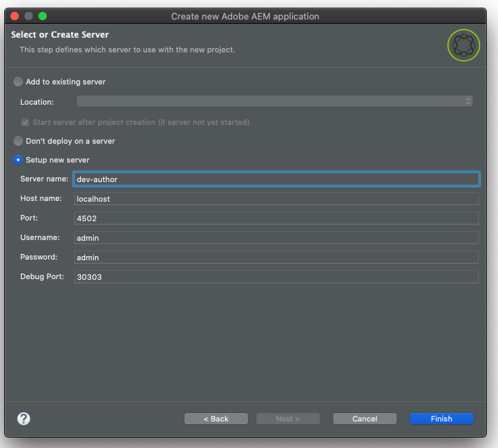This screenshot has height=448, width=498.
Task: Open the Location dropdown
Action: click(x=274, y=101)
